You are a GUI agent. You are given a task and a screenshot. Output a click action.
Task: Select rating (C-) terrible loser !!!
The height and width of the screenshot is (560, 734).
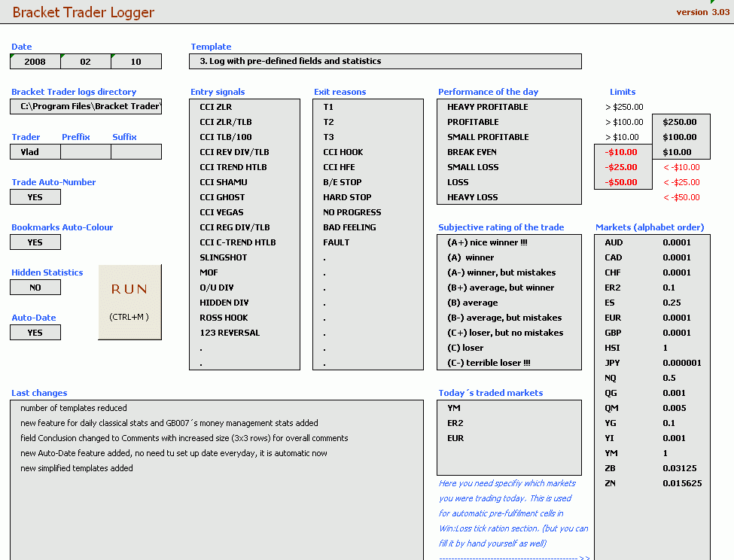pos(510,363)
